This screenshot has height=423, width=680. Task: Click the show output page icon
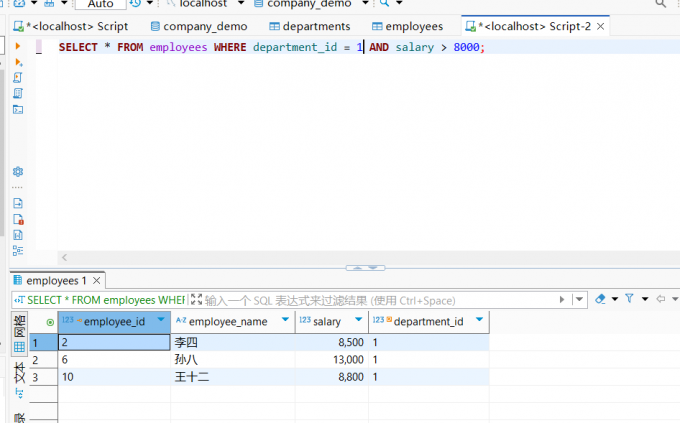(x=18, y=203)
